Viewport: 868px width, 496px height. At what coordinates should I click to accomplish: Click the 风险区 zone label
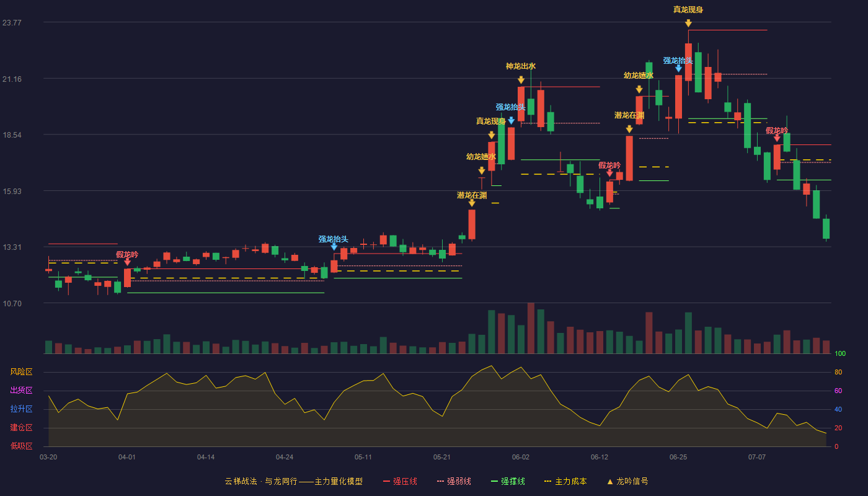21,372
